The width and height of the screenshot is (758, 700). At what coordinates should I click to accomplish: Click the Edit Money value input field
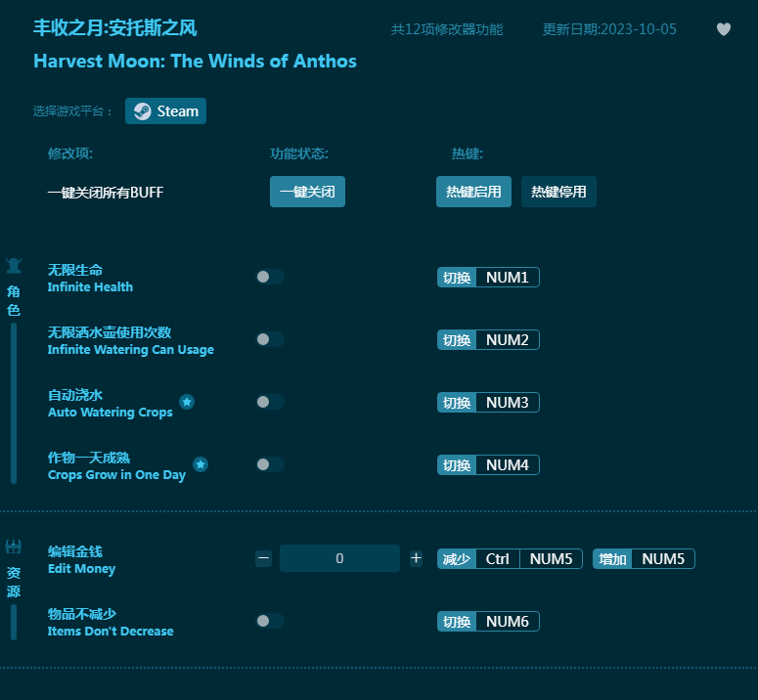click(x=339, y=558)
